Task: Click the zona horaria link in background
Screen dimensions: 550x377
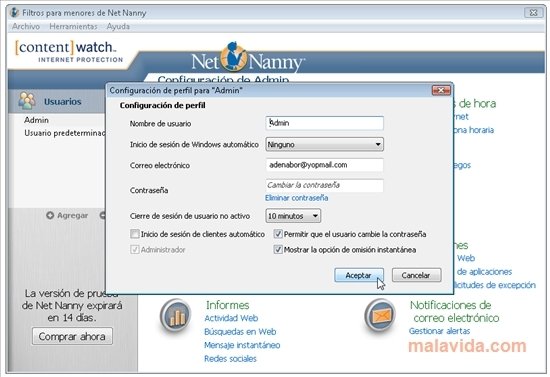Action: point(474,130)
